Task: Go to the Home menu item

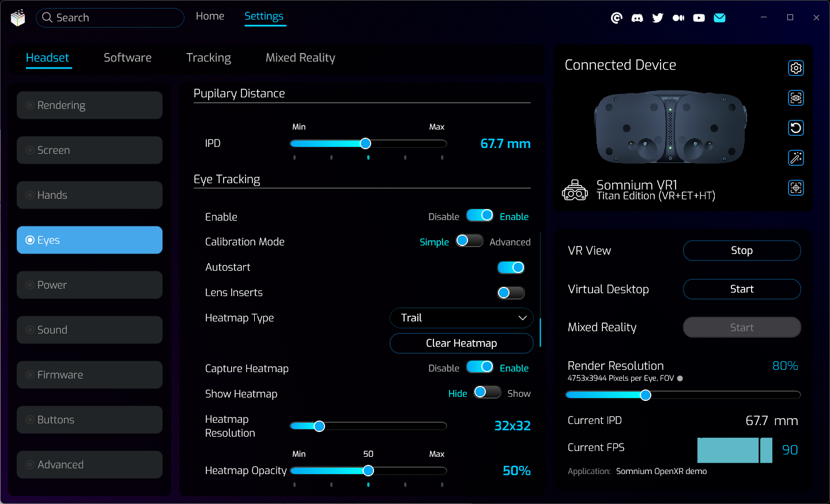Action: coord(210,16)
